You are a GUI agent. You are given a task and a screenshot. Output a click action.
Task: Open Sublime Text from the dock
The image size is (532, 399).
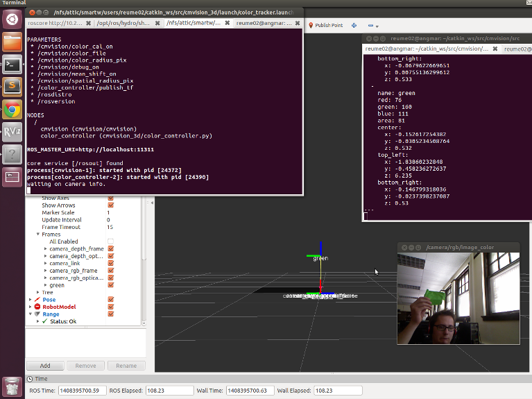point(12,87)
